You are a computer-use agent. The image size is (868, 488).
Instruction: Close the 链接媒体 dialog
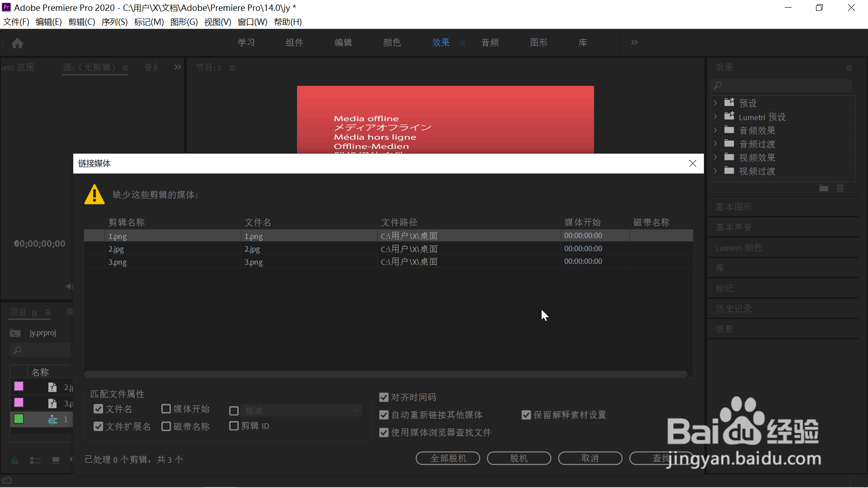click(x=693, y=163)
